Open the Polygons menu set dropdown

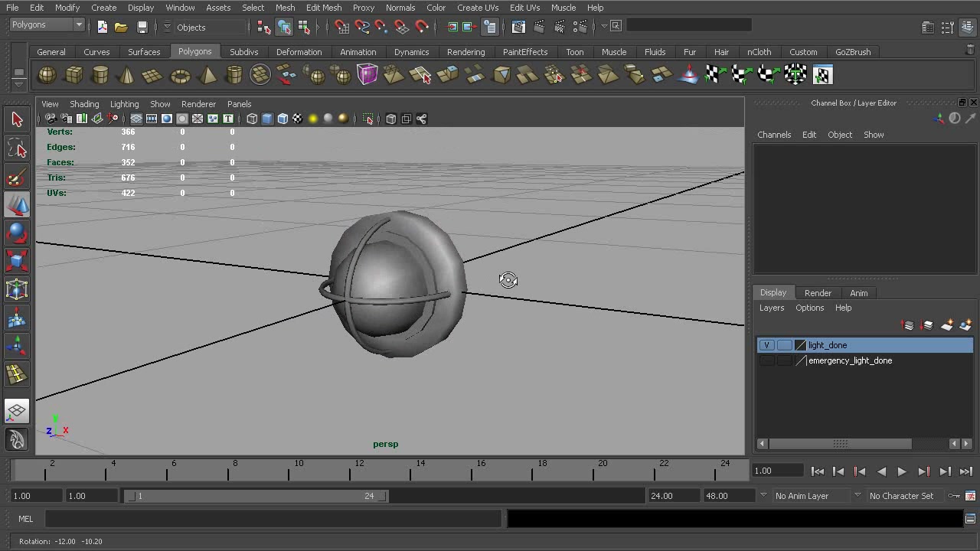(x=78, y=25)
